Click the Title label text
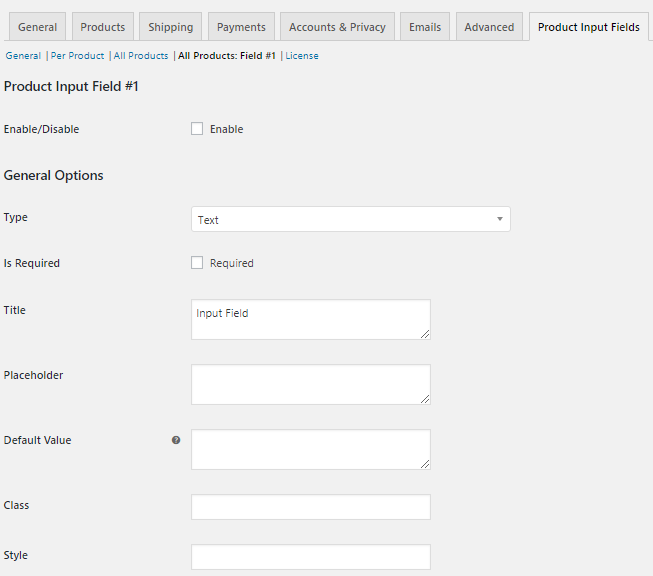This screenshot has height=576, width=653. [15, 310]
